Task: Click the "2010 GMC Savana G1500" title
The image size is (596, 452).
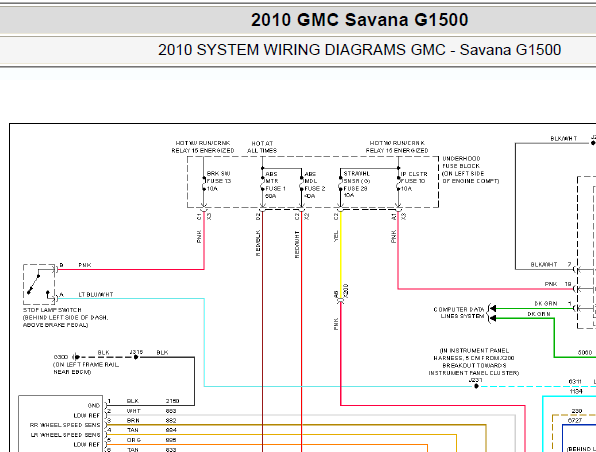Action: (x=360, y=20)
